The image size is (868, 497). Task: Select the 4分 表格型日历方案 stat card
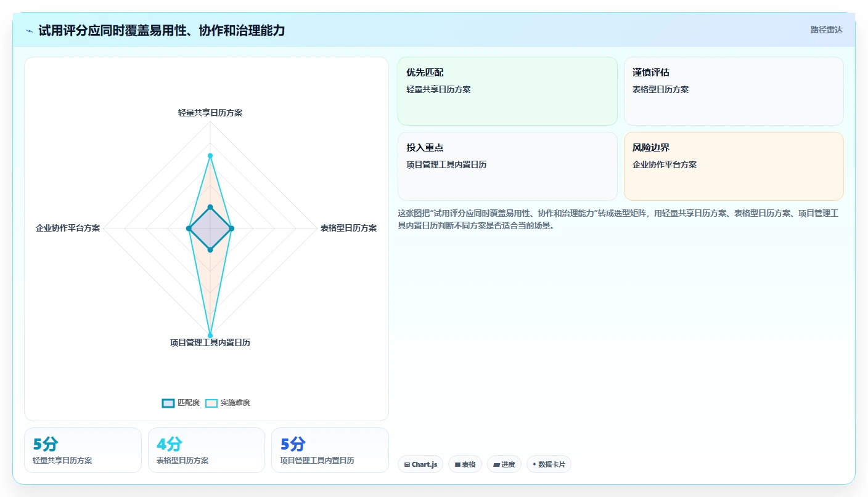(x=207, y=450)
